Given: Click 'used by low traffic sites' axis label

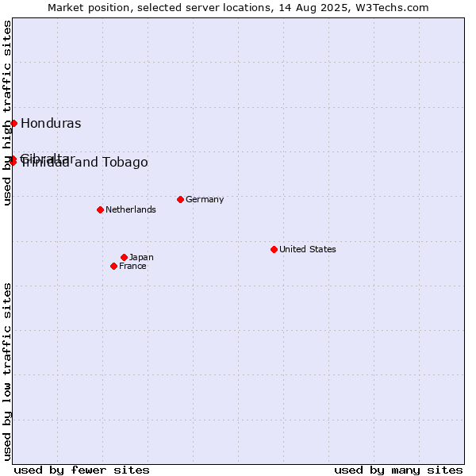Looking at the screenshot, I should [6, 373].
